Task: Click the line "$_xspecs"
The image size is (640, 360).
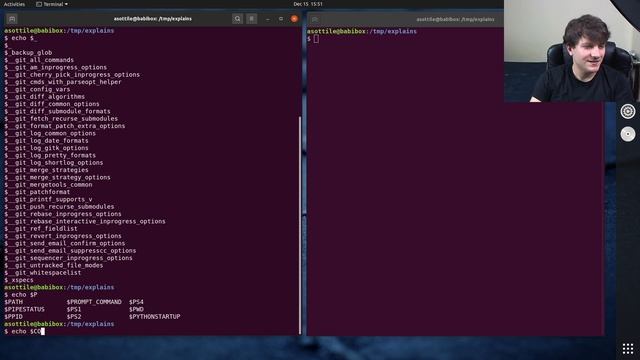Action: [19, 280]
